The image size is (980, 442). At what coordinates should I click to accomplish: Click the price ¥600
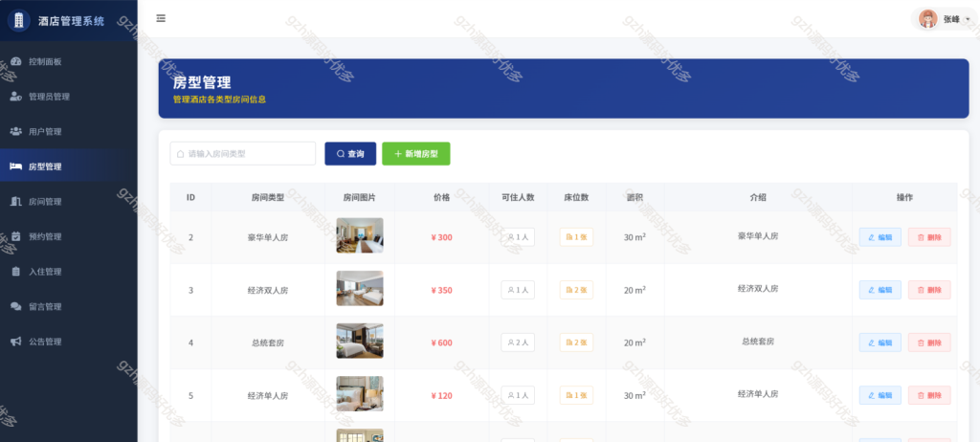pyautogui.click(x=442, y=343)
